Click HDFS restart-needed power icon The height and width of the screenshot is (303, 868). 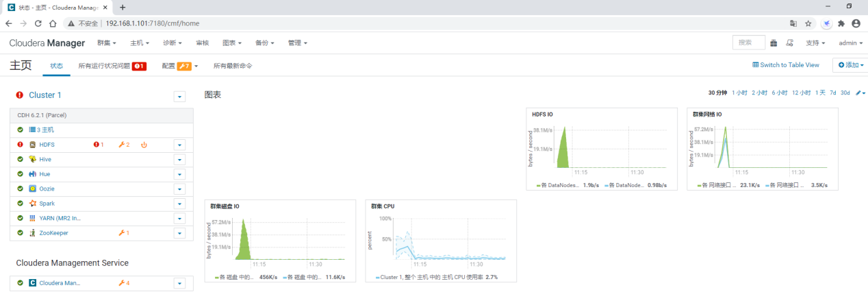click(144, 145)
